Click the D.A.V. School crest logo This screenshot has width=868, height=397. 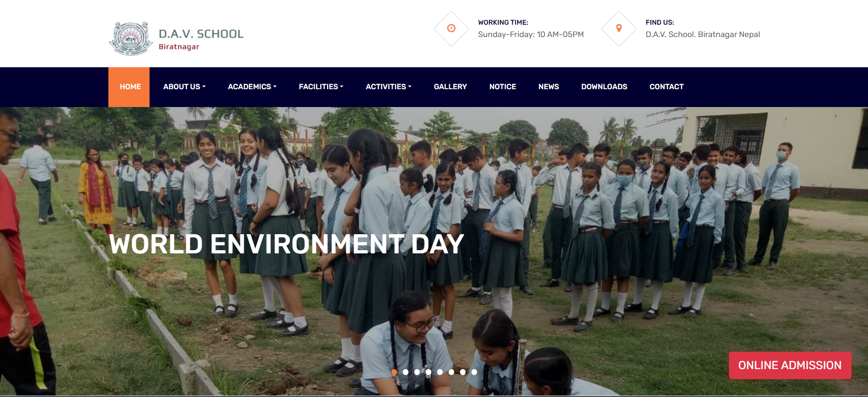click(131, 38)
